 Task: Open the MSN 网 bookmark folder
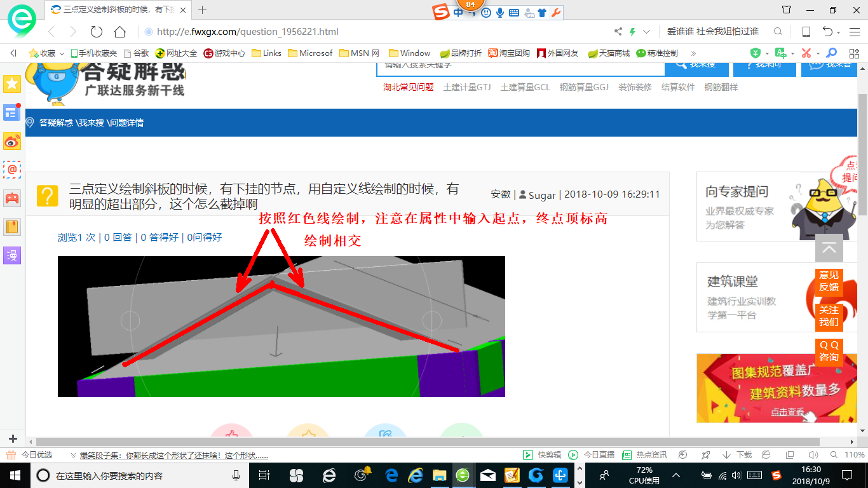coord(360,53)
